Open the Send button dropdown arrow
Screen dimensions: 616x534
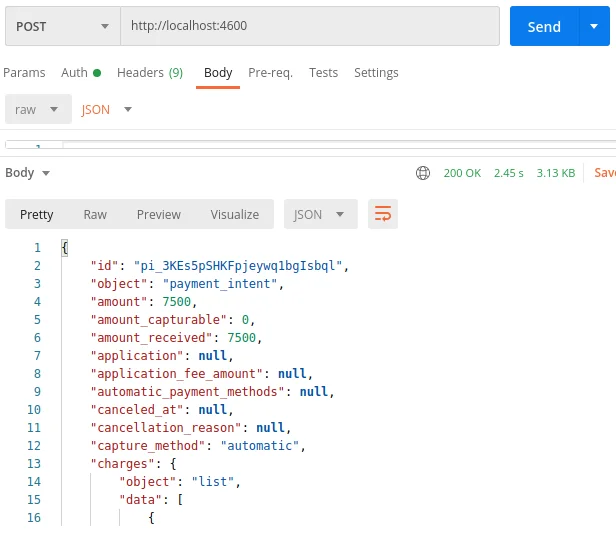pyautogui.click(x=594, y=26)
